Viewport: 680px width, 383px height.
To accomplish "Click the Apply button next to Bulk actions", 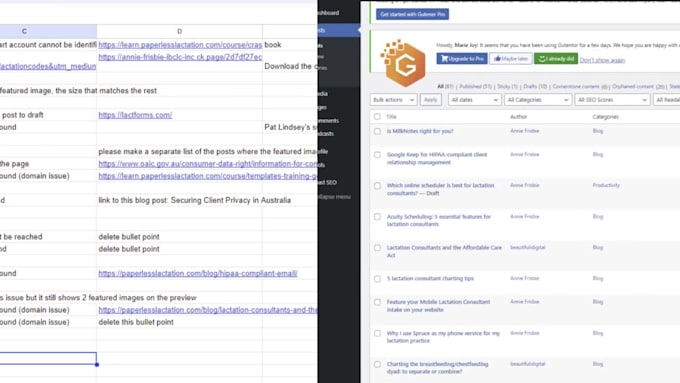I will coord(431,100).
